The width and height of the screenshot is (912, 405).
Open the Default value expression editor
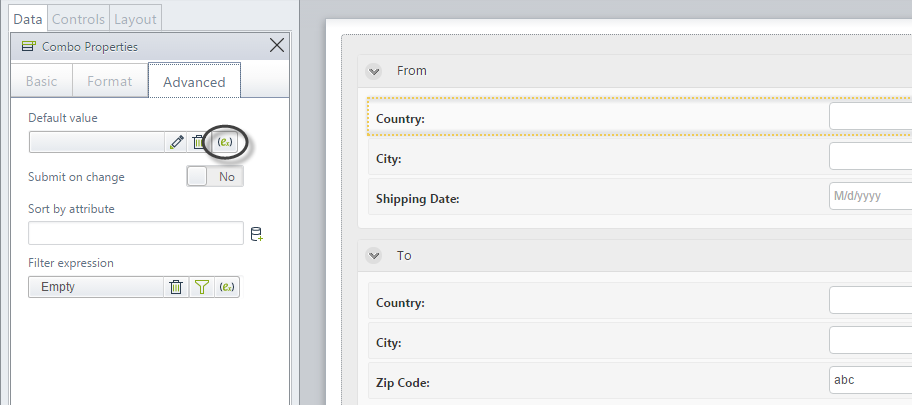pos(225,142)
